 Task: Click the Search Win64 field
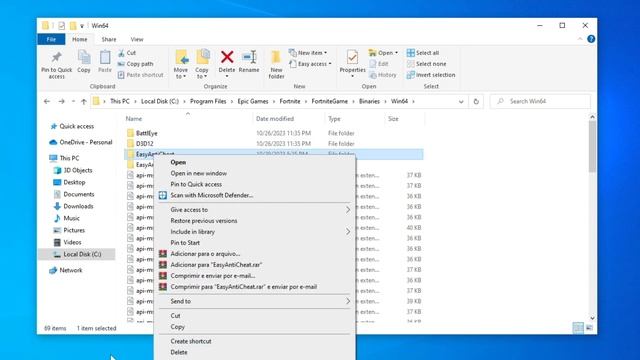[540, 101]
